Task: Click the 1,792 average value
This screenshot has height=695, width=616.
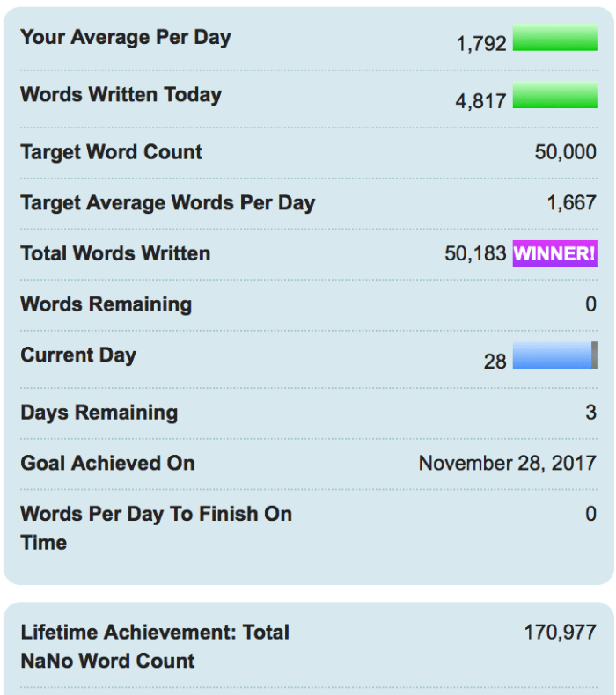Action: (481, 43)
